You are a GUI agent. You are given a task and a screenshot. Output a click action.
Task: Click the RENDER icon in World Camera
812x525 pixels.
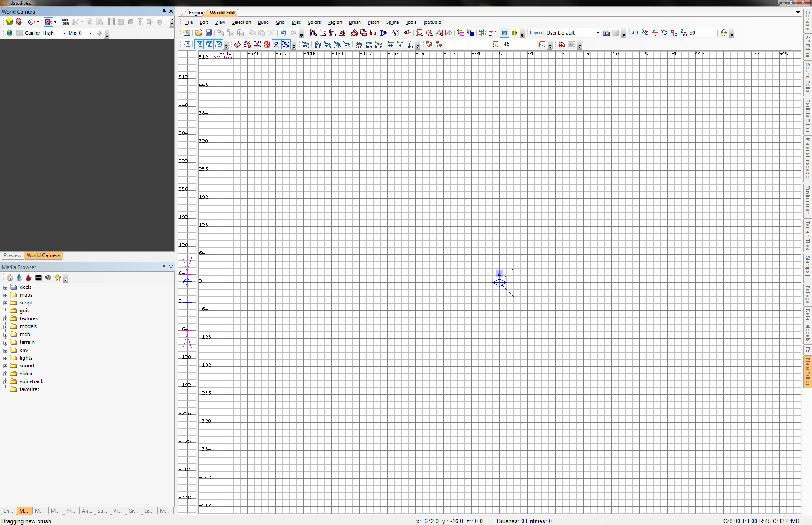[65, 22]
